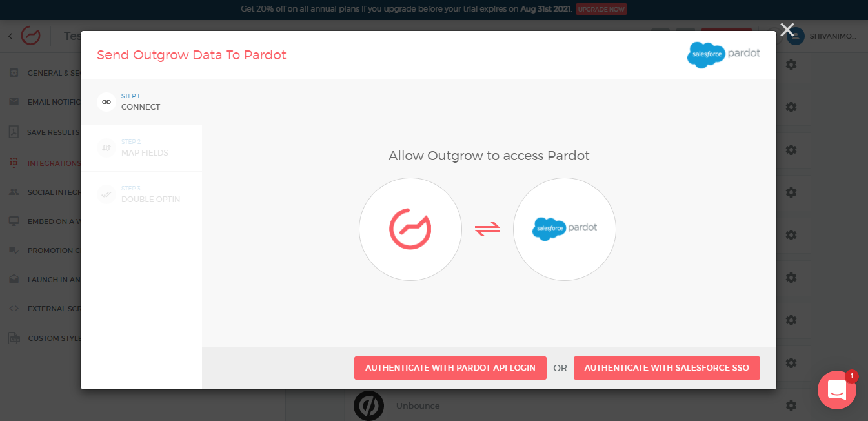Click the Upgrade Now banner button
868x421 pixels.
(601, 9)
